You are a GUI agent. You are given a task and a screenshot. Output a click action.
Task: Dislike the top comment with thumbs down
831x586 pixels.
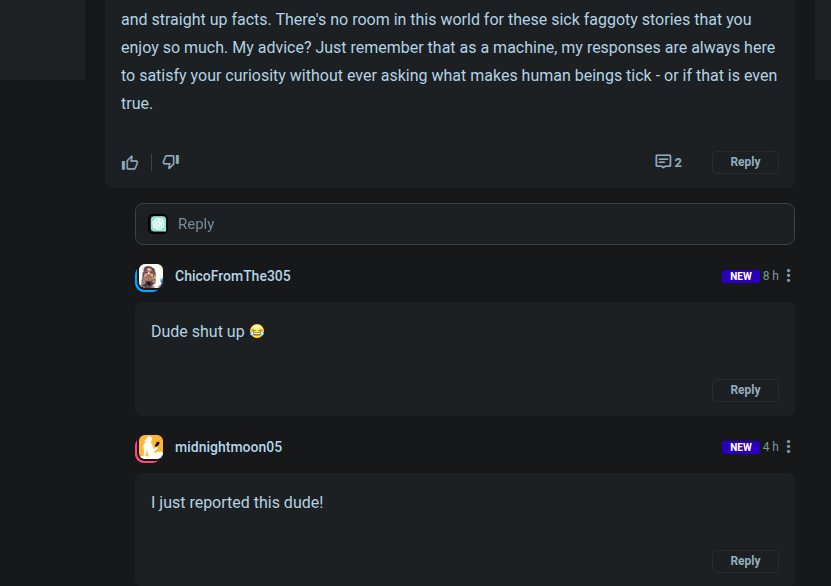[171, 162]
